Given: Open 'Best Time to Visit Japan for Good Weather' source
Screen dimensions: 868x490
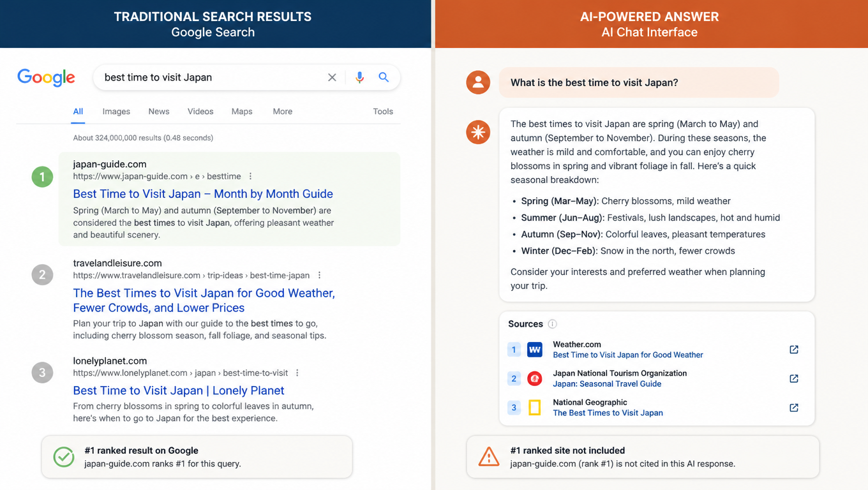Looking at the screenshot, I should click(628, 355).
